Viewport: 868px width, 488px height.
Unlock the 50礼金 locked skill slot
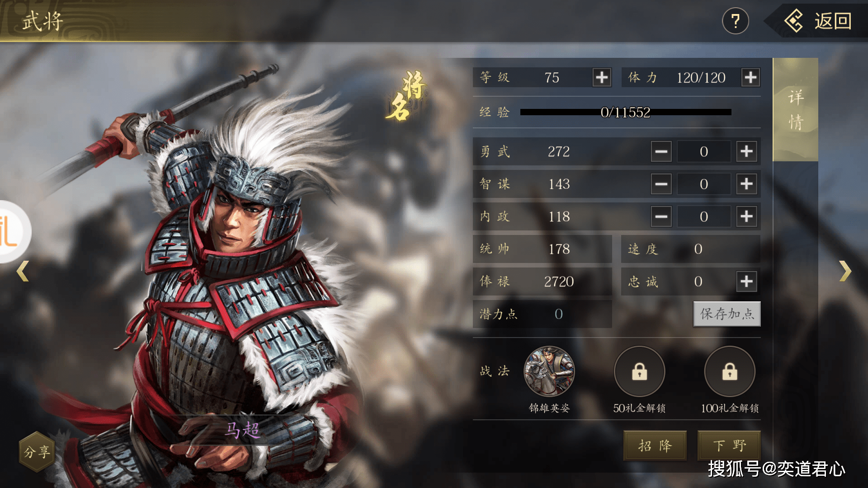tap(639, 372)
